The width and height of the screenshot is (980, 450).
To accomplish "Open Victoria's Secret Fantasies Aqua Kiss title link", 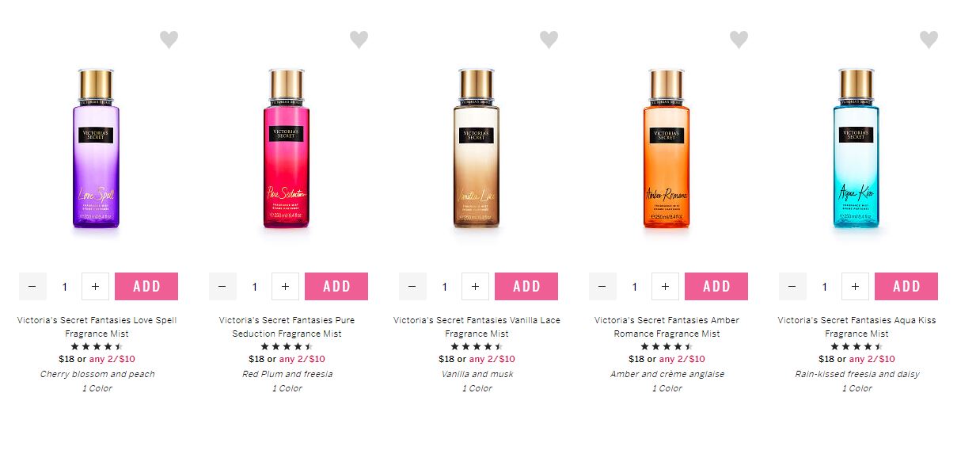I will (857, 327).
